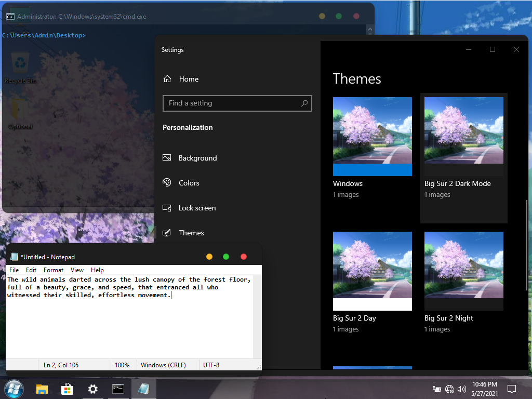Open the Start menu orb
Image resolution: width=532 pixels, height=399 pixels.
14,389
